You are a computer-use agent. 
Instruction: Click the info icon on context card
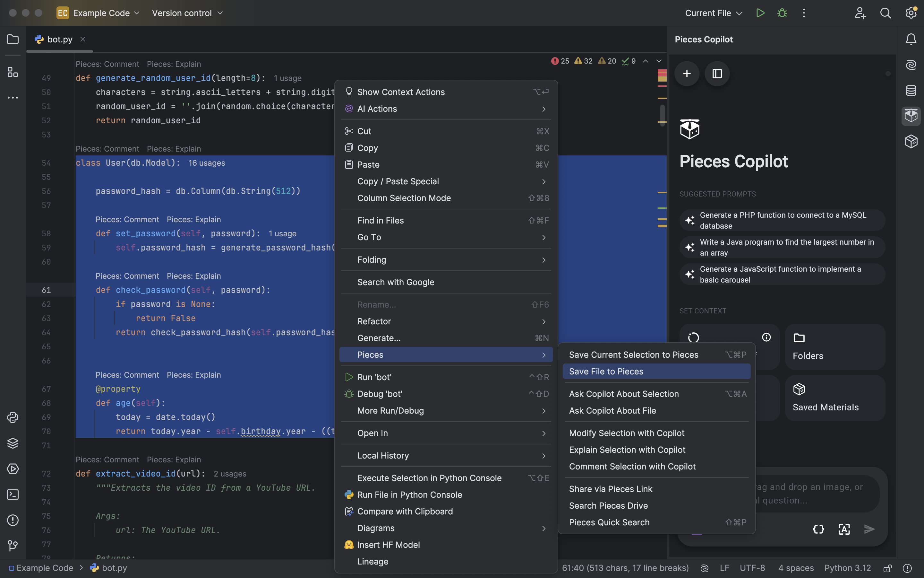coord(766,337)
